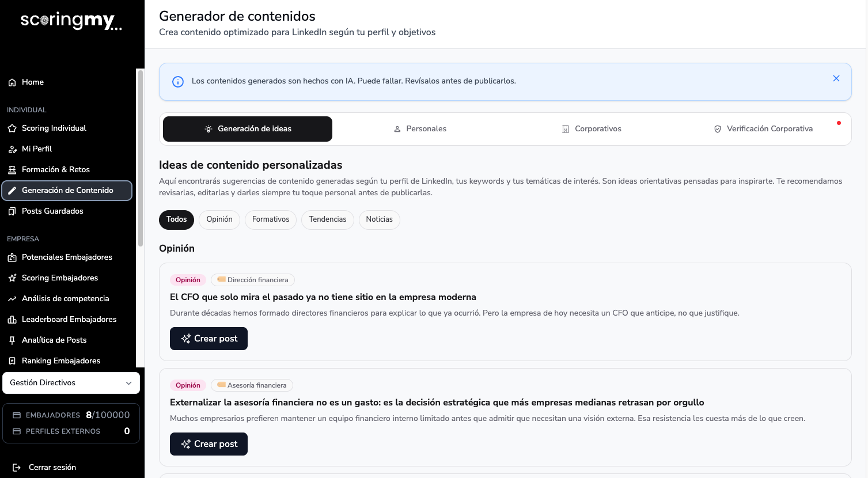Switch to the Personales tab

[x=420, y=129]
